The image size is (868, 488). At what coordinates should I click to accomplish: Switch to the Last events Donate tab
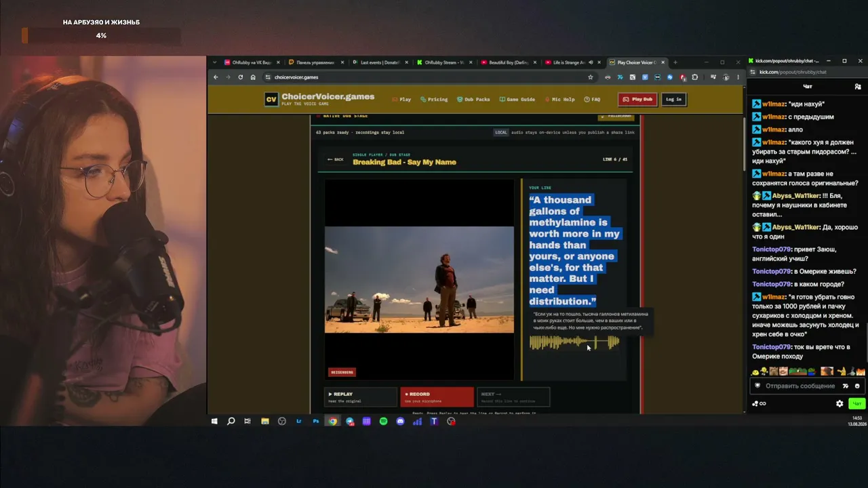tap(380, 62)
